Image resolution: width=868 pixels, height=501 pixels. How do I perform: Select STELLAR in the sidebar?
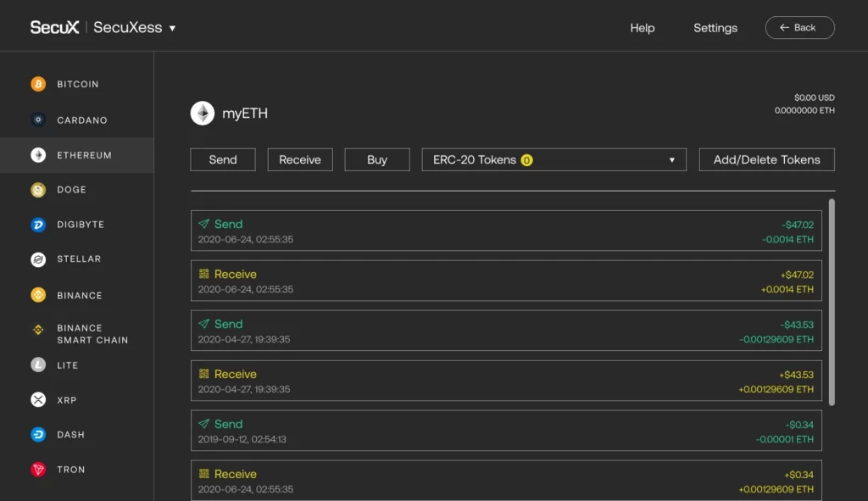[77, 259]
